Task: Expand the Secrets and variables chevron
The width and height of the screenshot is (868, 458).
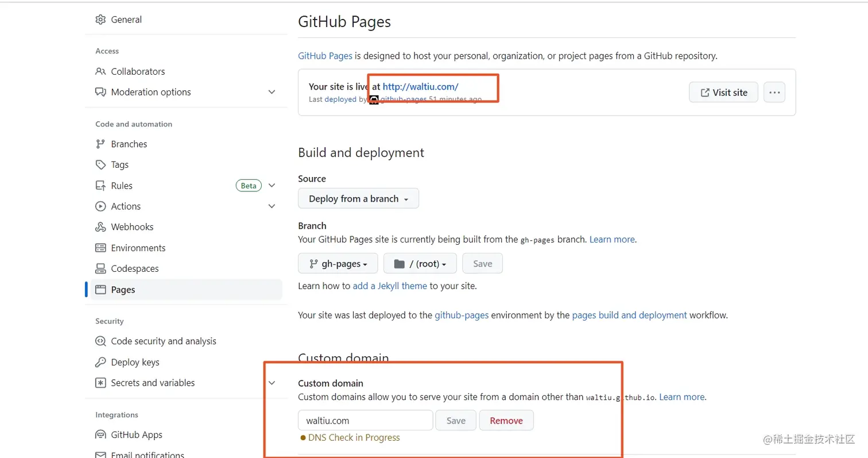Action: 272,383
